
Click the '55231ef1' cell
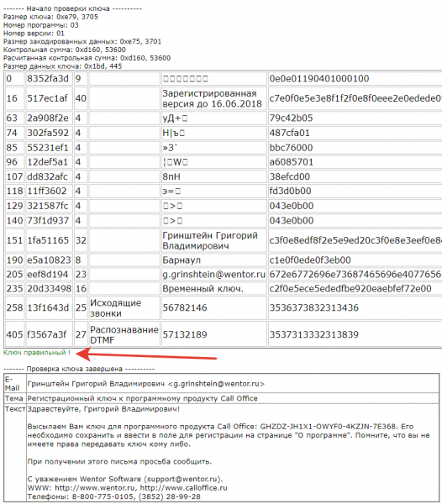pos(50,148)
